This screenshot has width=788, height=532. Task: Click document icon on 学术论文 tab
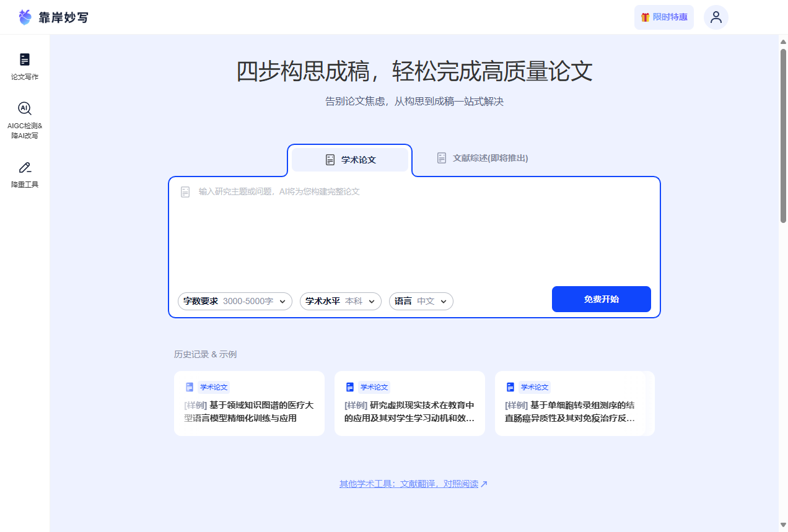(330, 160)
